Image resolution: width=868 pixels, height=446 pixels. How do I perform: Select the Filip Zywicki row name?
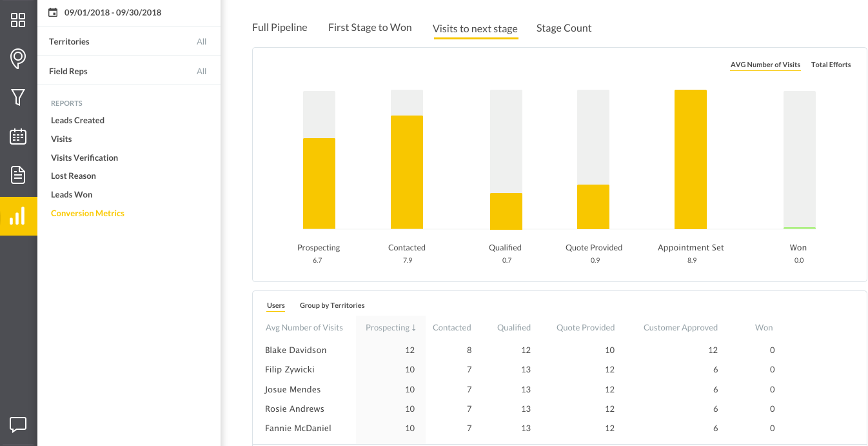pyautogui.click(x=290, y=369)
